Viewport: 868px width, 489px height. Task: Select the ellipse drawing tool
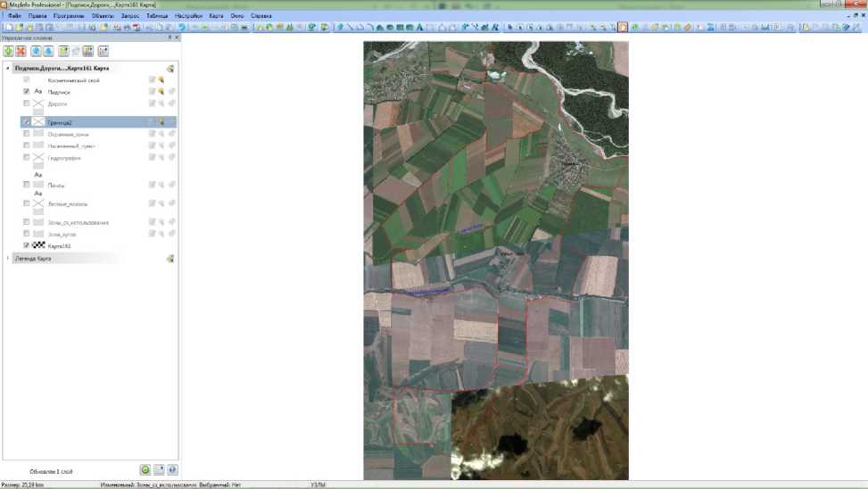390,27
